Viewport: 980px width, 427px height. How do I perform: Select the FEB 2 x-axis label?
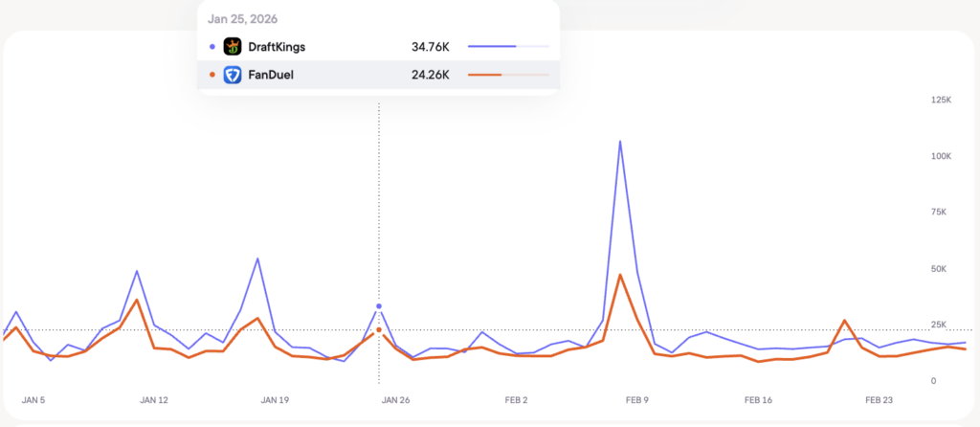coord(517,400)
